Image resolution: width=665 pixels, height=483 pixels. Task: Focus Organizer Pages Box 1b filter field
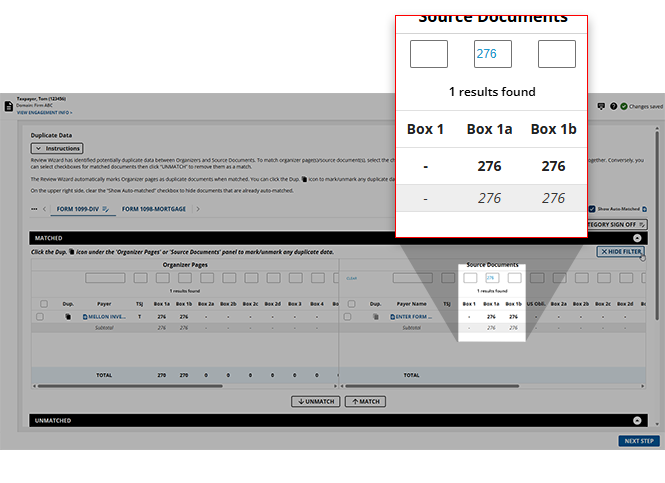184,278
